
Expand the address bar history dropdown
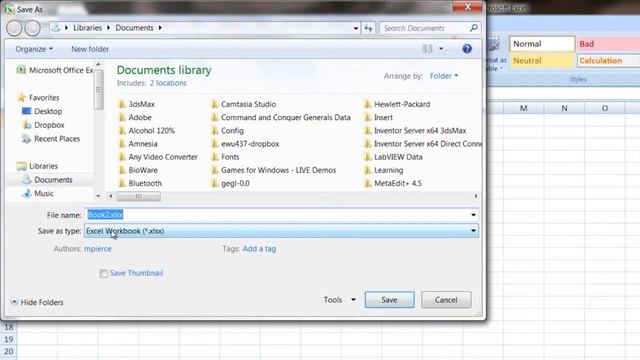pyautogui.click(x=356, y=28)
